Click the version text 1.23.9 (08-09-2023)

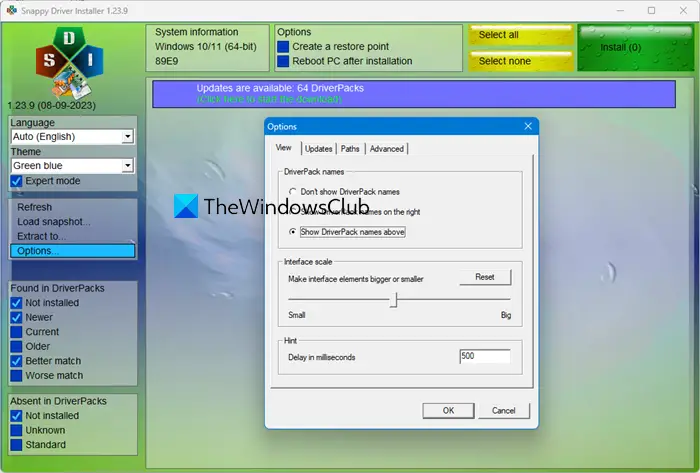[x=52, y=106]
